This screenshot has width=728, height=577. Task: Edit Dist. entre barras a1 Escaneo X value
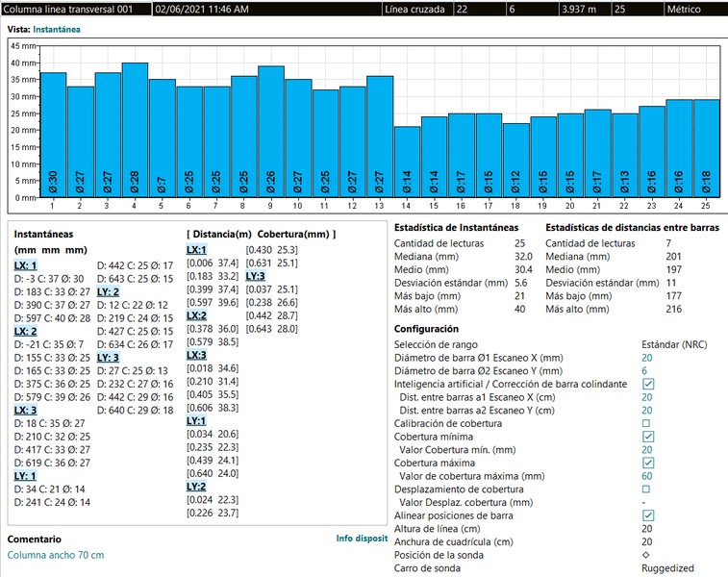coord(647,397)
